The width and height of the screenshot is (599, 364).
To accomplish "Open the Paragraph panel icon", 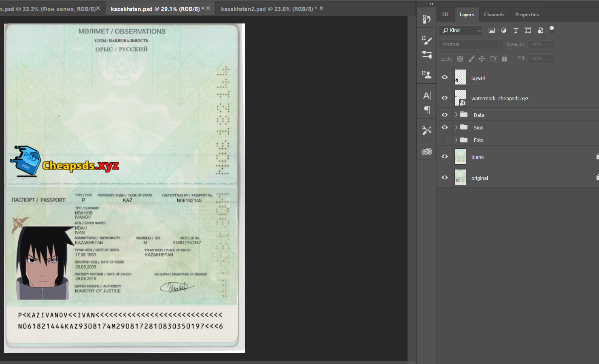I will coord(427,110).
